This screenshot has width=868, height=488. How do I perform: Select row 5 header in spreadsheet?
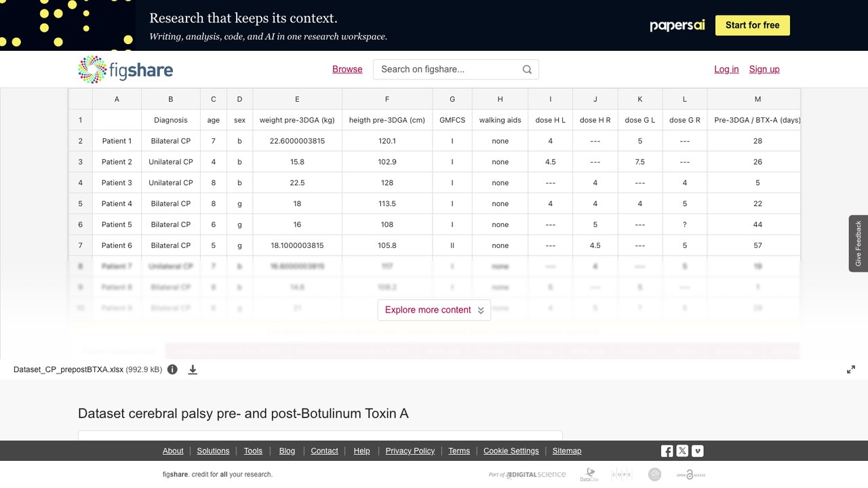80,203
